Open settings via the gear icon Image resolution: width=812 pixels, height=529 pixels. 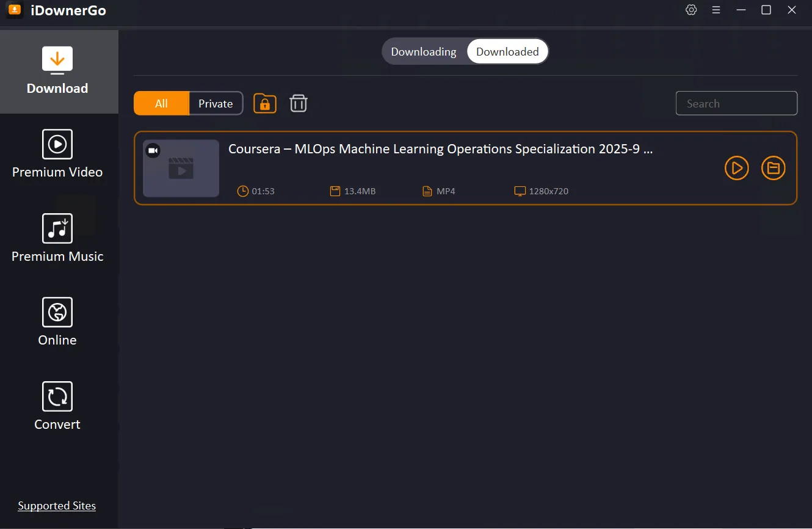(x=691, y=10)
